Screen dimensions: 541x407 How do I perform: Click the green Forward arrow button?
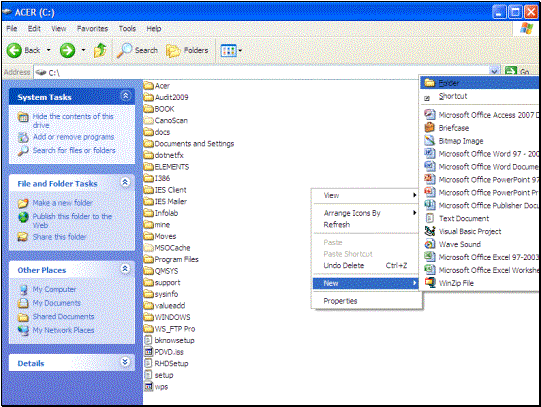click(x=67, y=50)
